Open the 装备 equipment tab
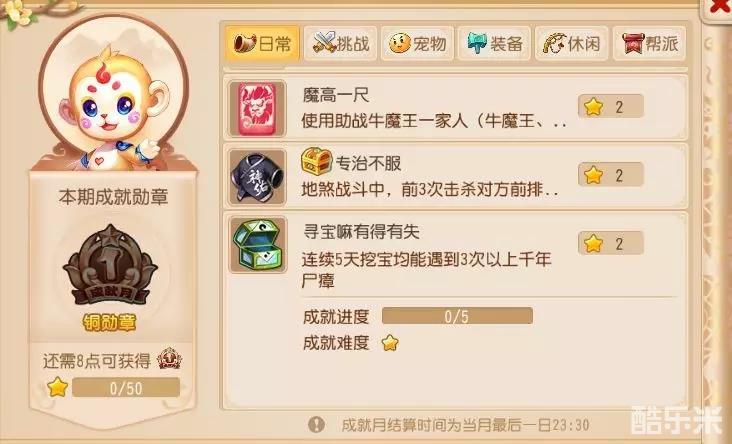Viewport: 732px width, 444px height. (494, 44)
